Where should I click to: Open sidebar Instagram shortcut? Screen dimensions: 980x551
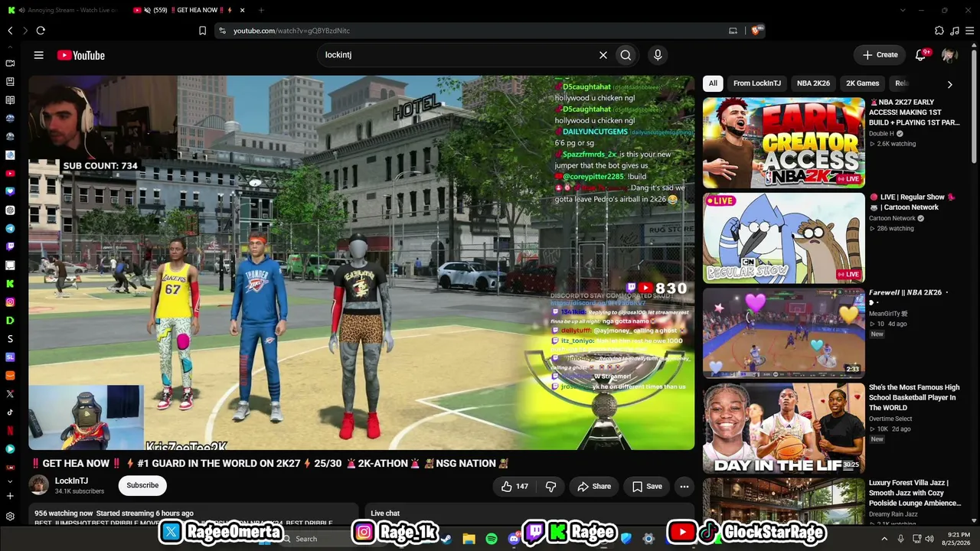click(10, 302)
